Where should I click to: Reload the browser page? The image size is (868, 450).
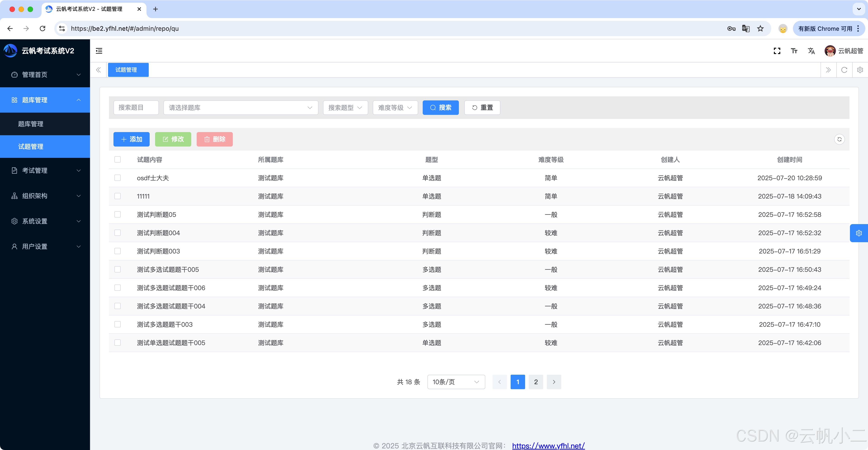coord(42,29)
